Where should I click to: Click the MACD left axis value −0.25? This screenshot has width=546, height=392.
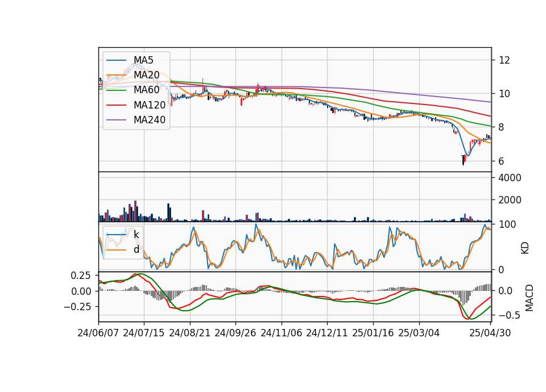tap(77, 307)
